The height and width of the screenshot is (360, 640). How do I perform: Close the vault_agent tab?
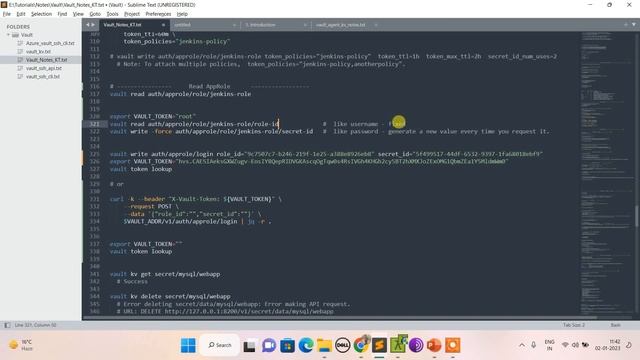376,25
